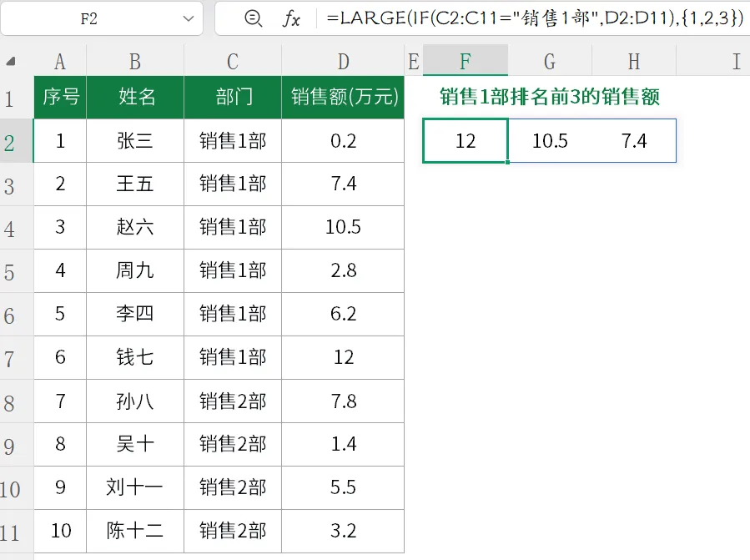The width and height of the screenshot is (750, 560).
Task: Click the 序号 header cell
Action: pyautogui.click(x=60, y=97)
